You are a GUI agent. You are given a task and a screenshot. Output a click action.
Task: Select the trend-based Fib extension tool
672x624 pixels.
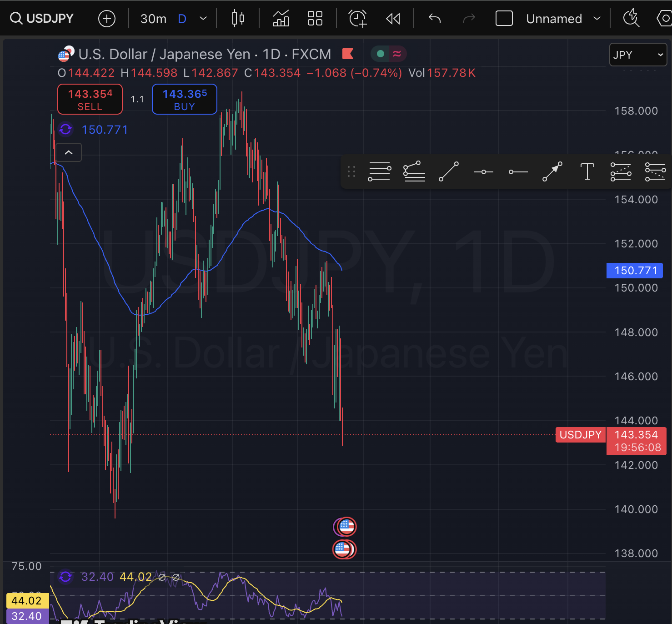(414, 171)
